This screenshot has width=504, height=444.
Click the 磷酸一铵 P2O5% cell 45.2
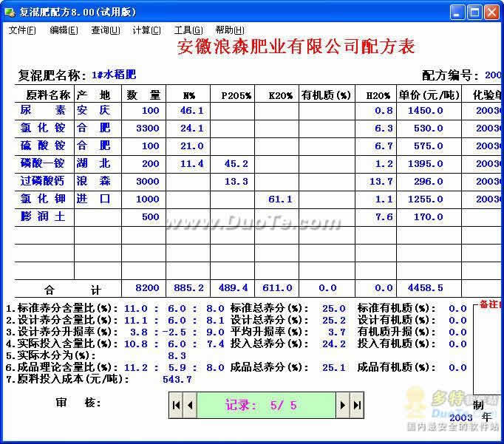click(x=232, y=163)
